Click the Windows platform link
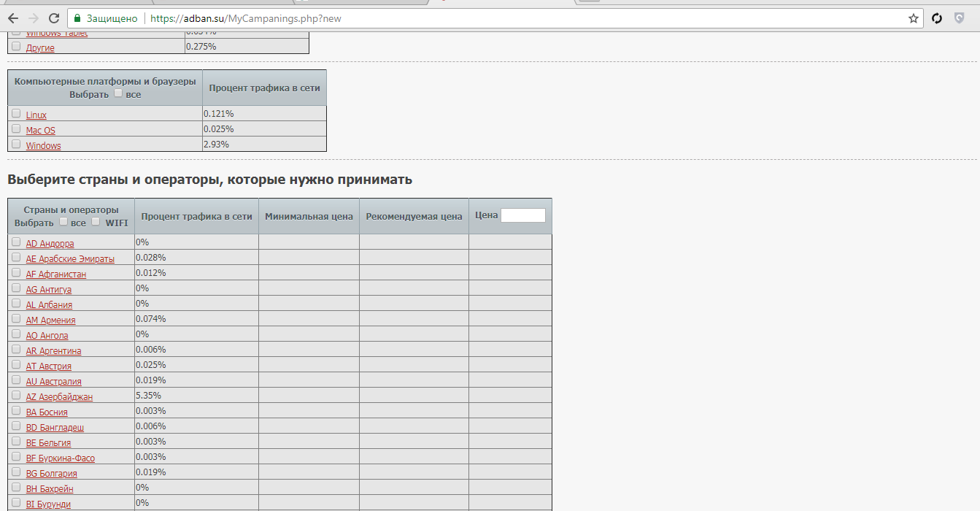980x511 pixels. pos(43,146)
